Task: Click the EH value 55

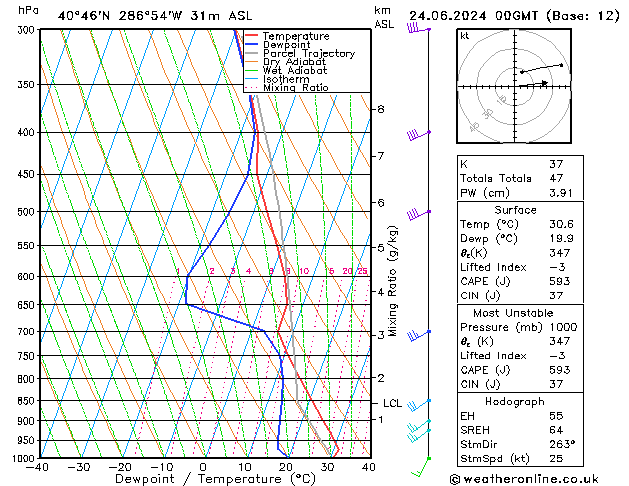Action: coord(556,416)
